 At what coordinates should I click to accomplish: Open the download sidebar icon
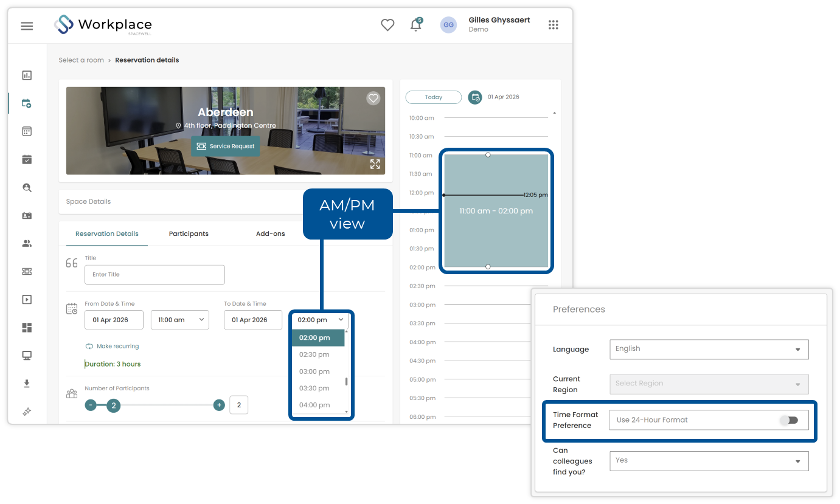pos(27,384)
